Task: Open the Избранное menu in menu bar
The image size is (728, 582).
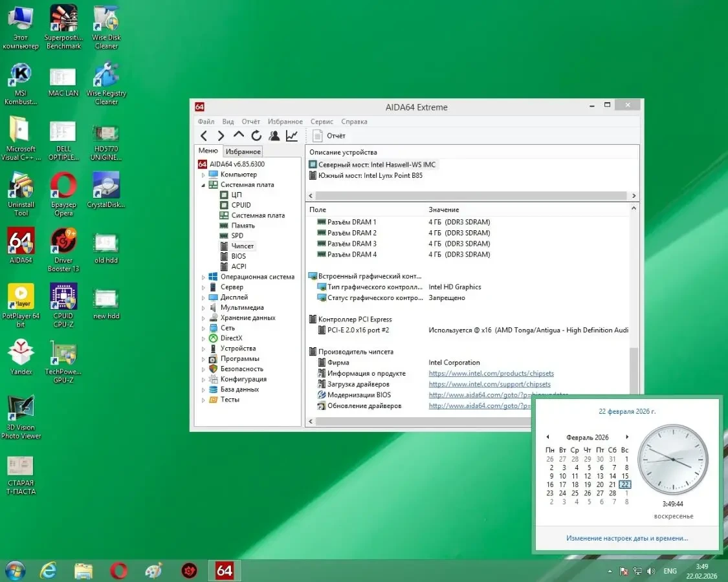Action: 285,122
